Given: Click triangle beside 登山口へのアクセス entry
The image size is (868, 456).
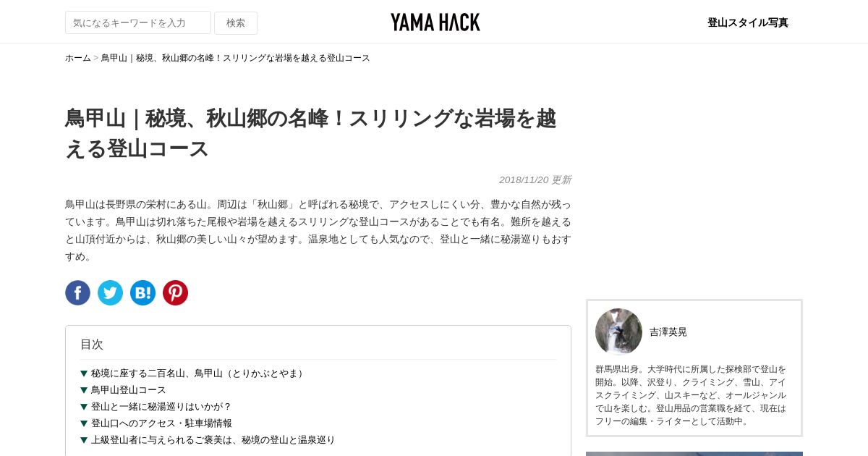Looking at the screenshot, I should pos(84,423).
